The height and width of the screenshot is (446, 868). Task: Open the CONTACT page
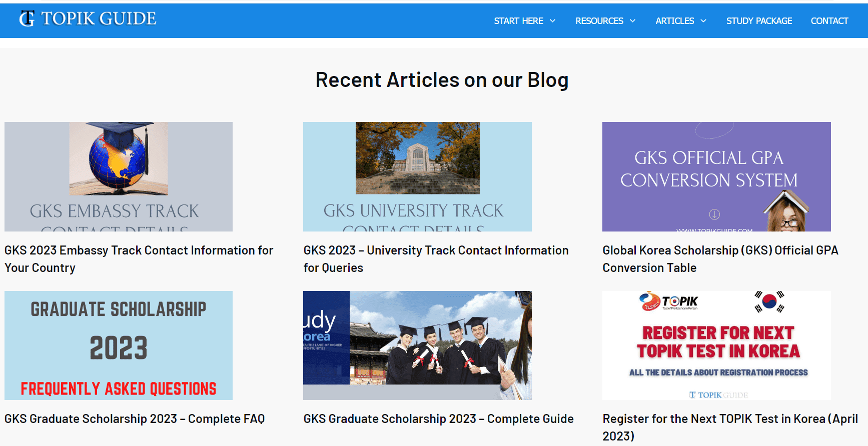pyautogui.click(x=829, y=21)
